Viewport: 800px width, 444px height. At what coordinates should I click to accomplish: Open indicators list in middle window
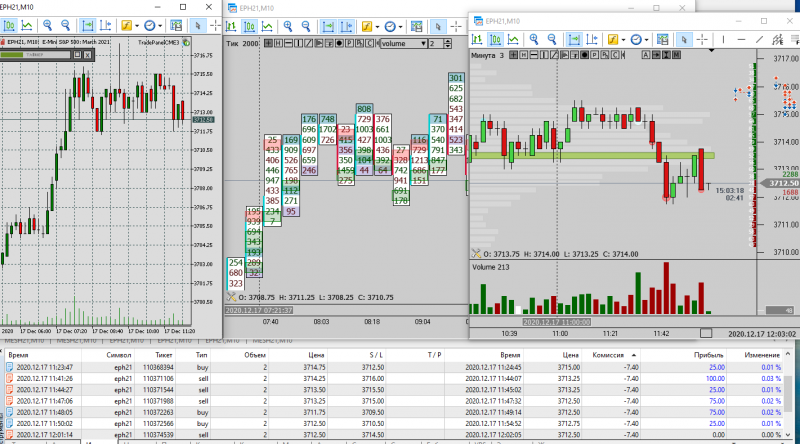click(x=366, y=27)
